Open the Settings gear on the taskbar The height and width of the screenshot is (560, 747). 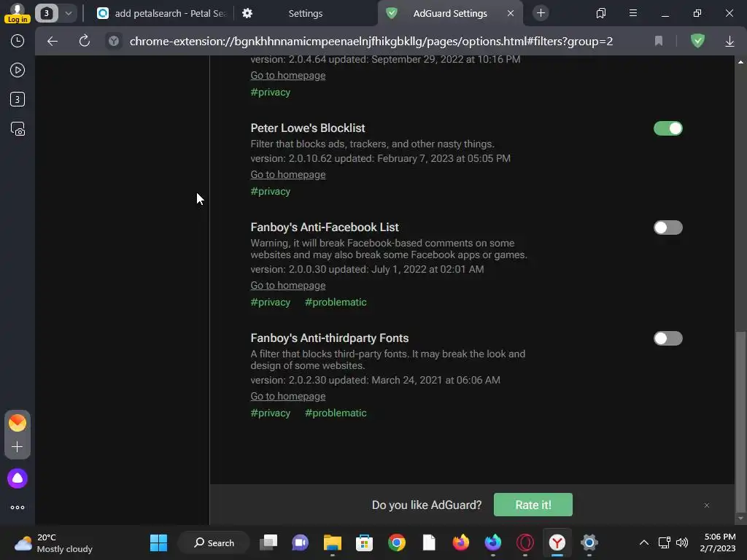point(589,542)
